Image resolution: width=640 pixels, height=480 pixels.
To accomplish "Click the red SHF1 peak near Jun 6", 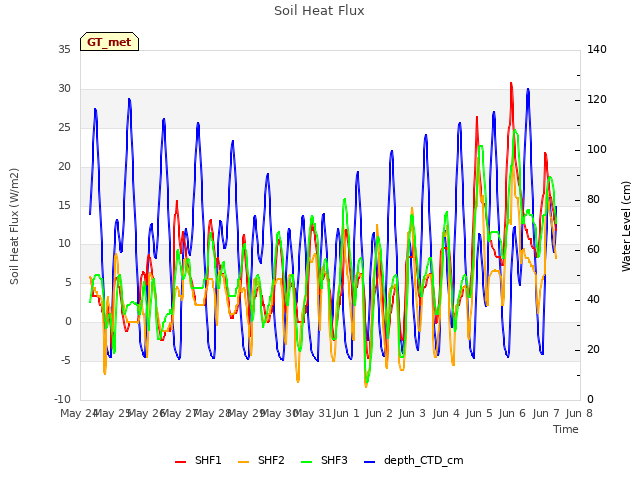I will tap(511, 84).
